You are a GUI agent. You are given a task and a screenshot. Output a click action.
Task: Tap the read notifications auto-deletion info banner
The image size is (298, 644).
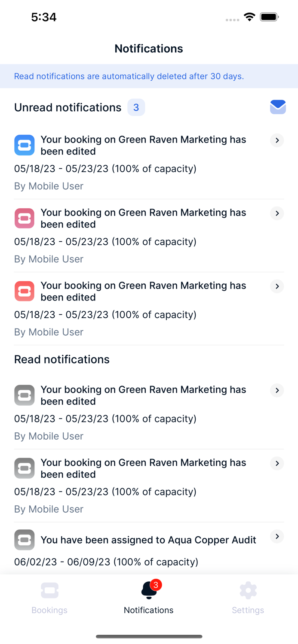point(149,76)
